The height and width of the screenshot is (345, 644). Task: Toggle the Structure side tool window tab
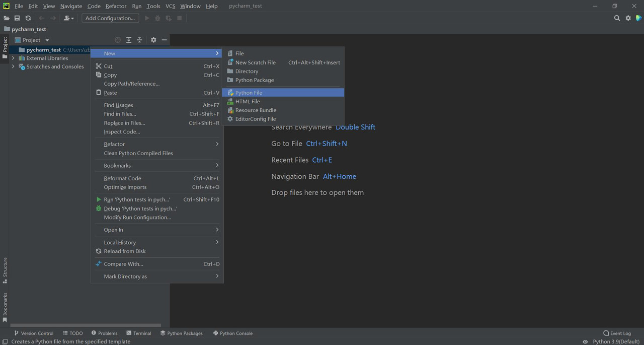click(x=5, y=270)
